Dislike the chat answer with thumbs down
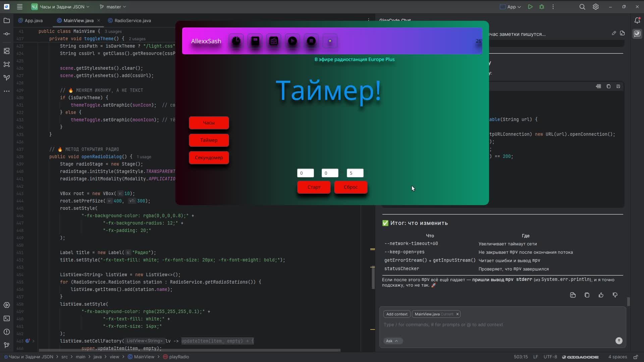Image resolution: width=644 pixels, height=362 pixels. [615, 295]
